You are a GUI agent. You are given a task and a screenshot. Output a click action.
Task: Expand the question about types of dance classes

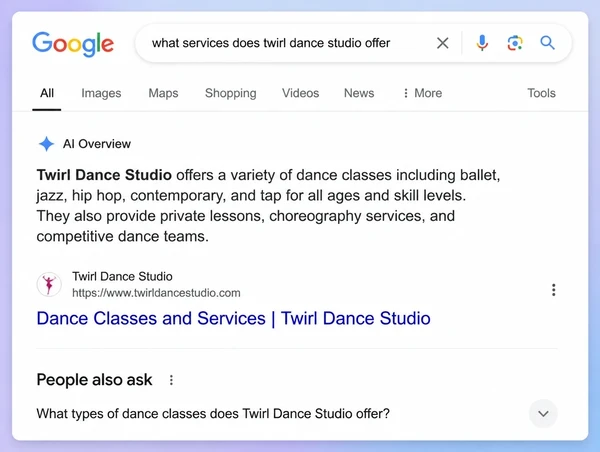coord(543,413)
